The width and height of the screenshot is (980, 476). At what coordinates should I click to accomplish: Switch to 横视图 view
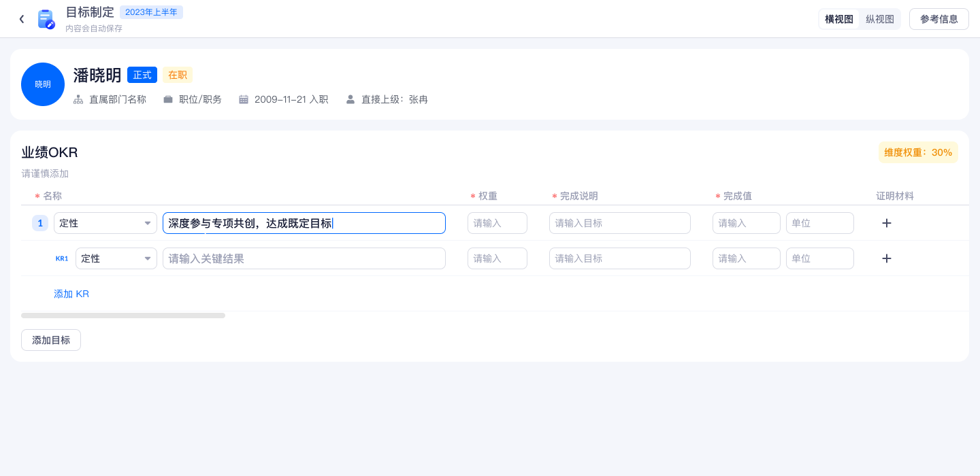[838, 19]
